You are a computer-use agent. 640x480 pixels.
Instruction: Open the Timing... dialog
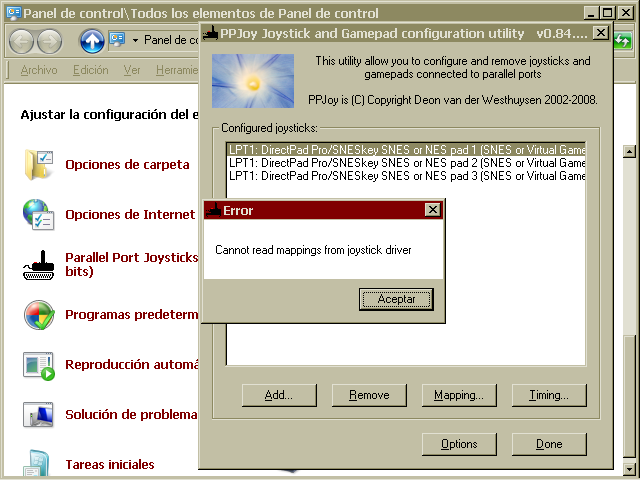[549, 395]
